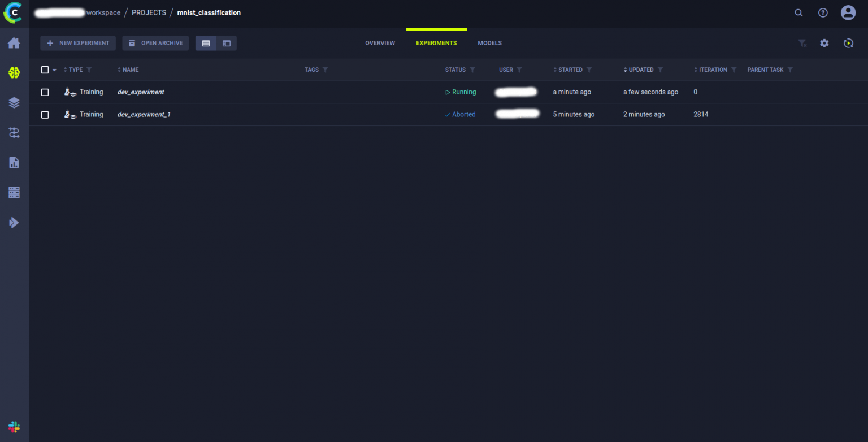
Task: Check the dev_experiment_1 row checkbox
Action: pyautogui.click(x=45, y=115)
